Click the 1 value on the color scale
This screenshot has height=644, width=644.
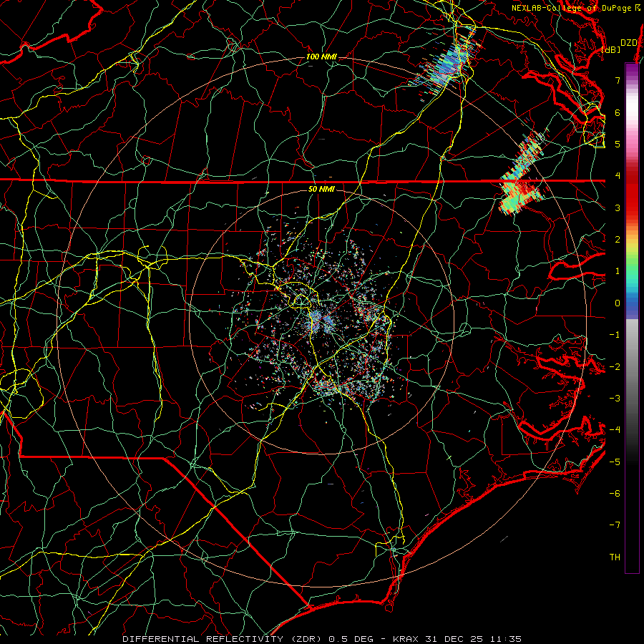tap(618, 271)
